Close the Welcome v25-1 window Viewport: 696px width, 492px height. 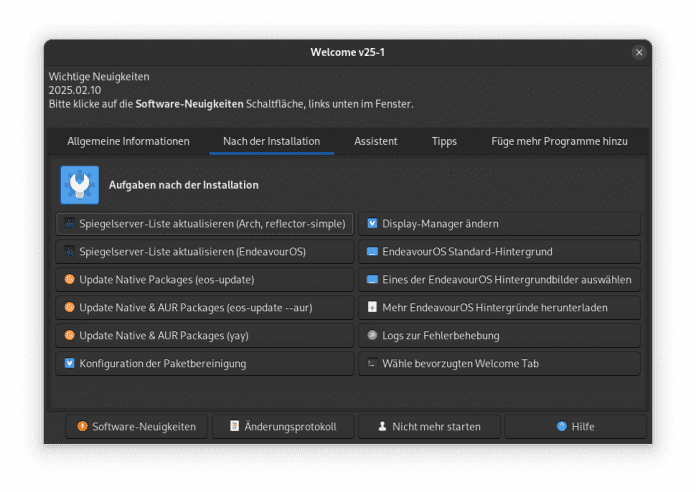(x=639, y=52)
